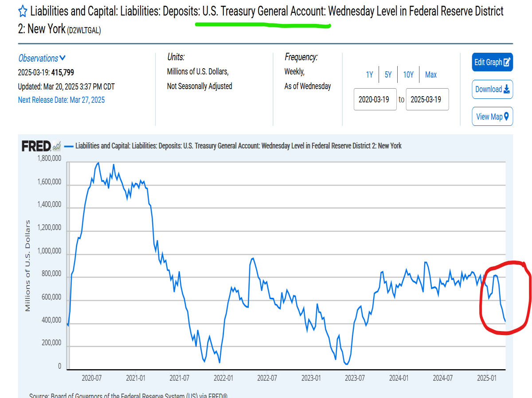Click the Source: Board of Governors text
532x398 pixels.
coord(129,395)
